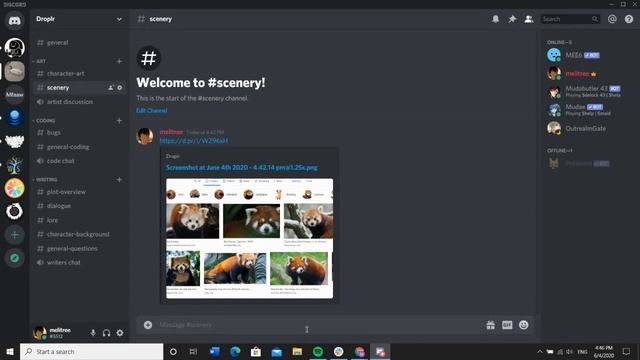Create invite for scenery channel
This screenshot has height=360, width=640.
tap(111, 87)
